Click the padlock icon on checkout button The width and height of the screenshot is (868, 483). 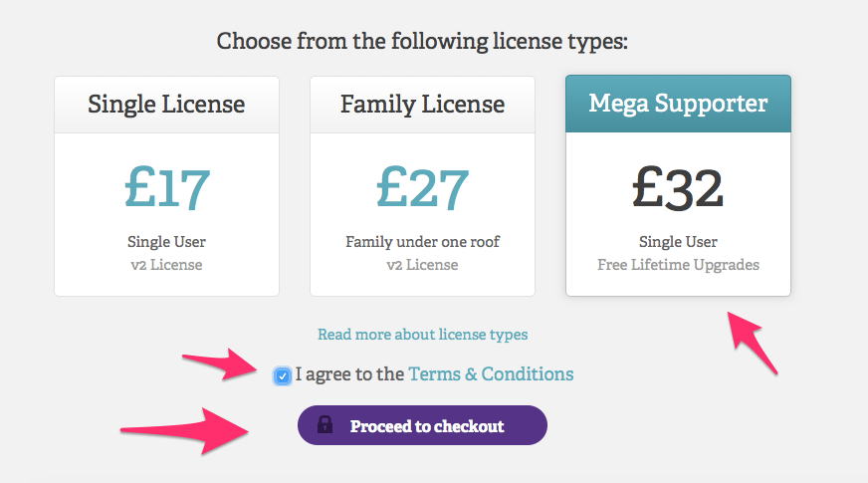(325, 425)
